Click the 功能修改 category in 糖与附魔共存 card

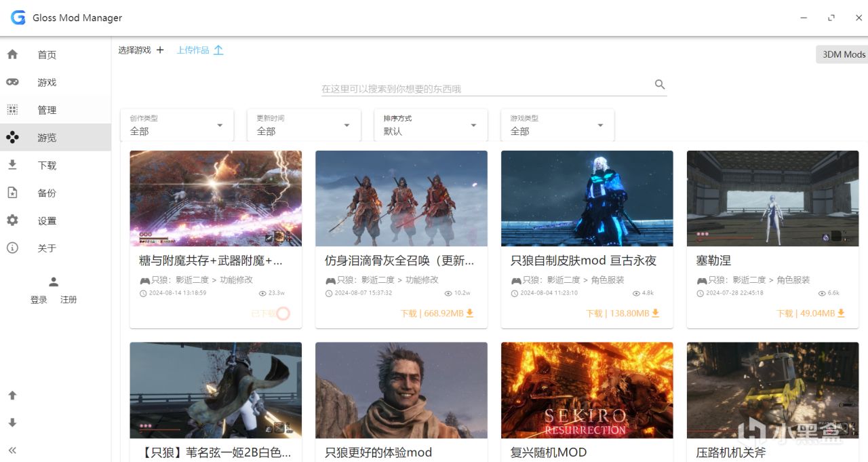[x=236, y=280]
